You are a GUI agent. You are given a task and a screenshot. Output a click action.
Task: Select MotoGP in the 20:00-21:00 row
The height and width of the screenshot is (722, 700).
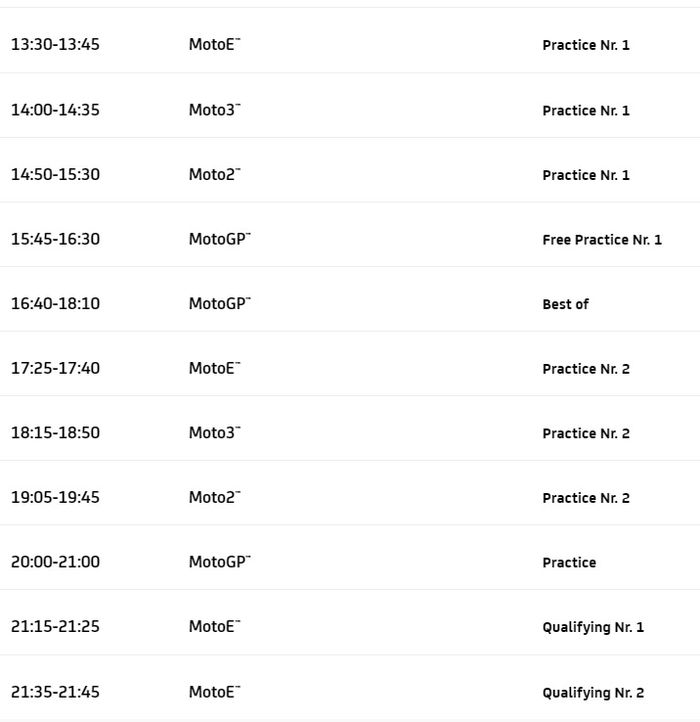click(x=219, y=562)
